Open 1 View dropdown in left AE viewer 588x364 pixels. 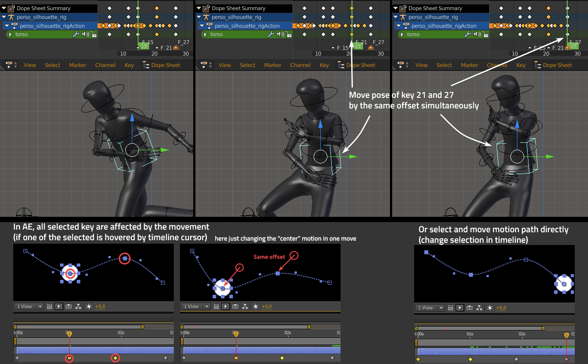29,307
